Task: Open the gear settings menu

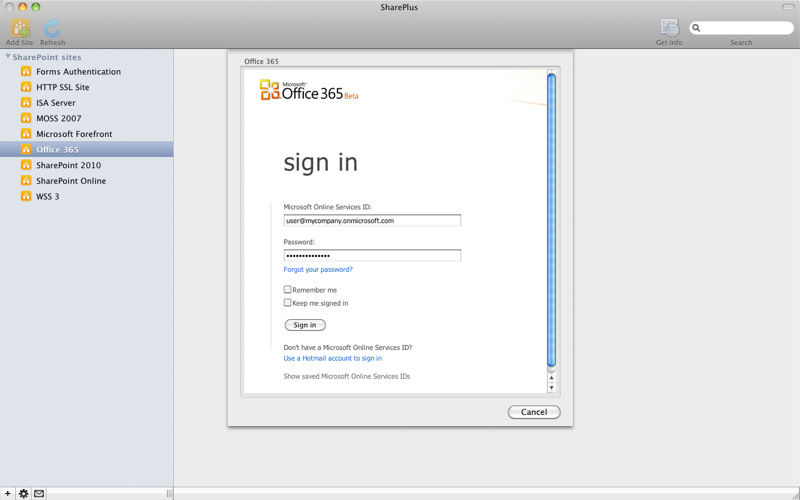Action: (x=23, y=493)
